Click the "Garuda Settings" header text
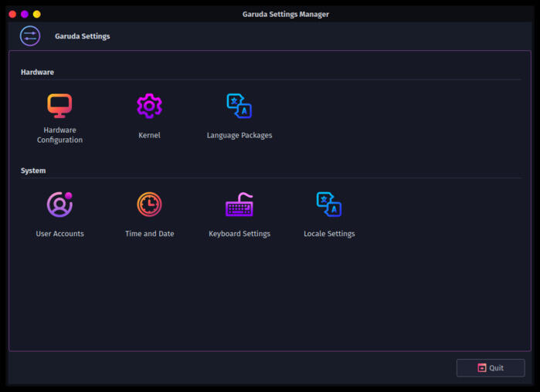 click(83, 36)
